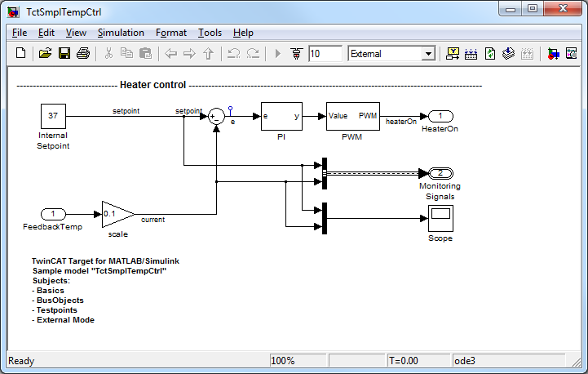Select the FeedbackTemp inport block
588x374 pixels.
pos(53,214)
